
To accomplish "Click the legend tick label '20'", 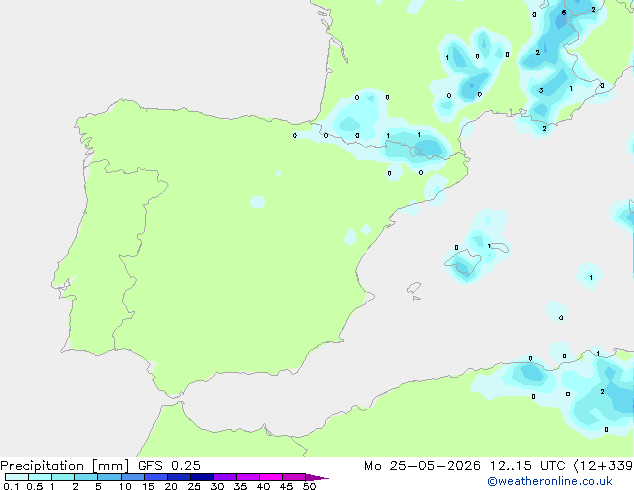I will click(x=171, y=486).
